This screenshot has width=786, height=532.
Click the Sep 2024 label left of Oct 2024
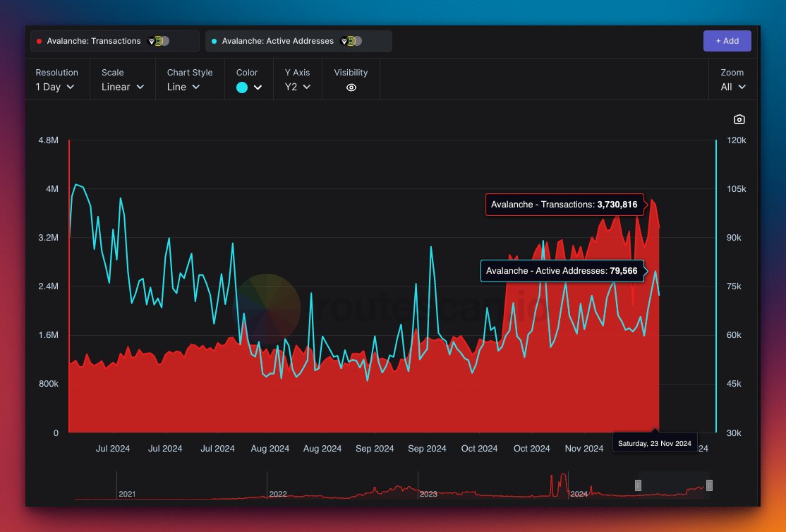tap(427, 449)
